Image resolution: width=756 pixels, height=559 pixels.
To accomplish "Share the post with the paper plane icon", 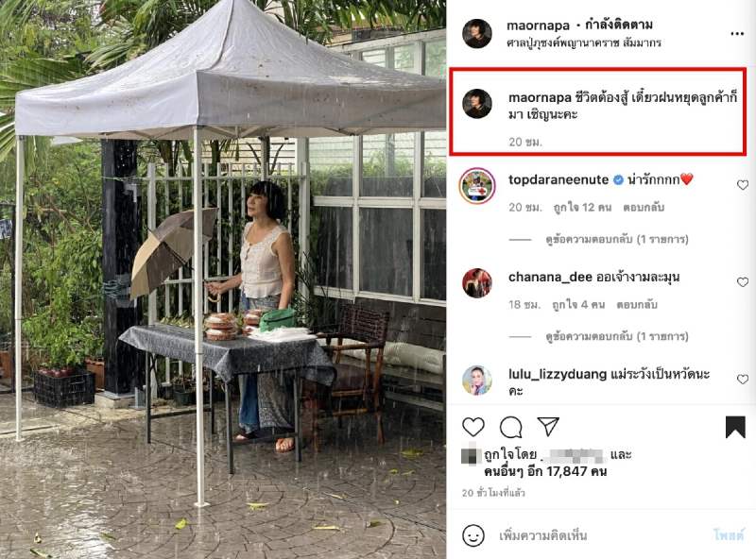I will [x=548, y=427].
